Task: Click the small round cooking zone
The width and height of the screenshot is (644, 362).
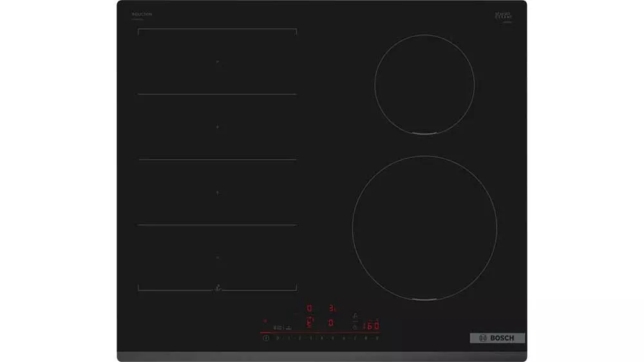Action: tap(424, 84)
